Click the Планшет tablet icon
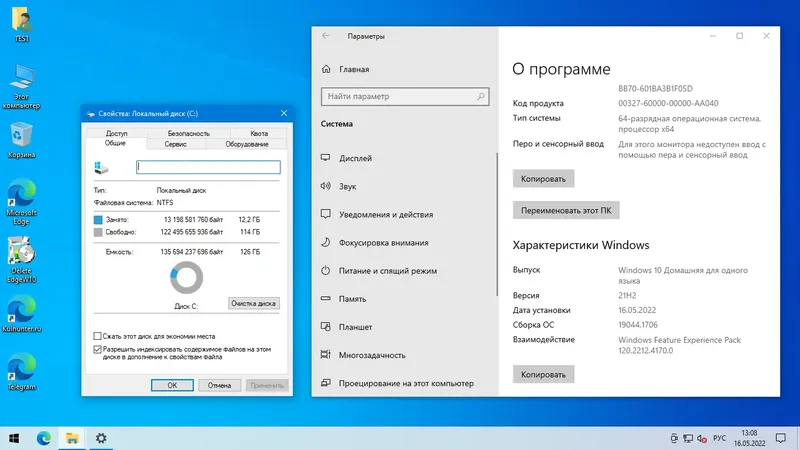The height and width of the screenshot is (450, 800). coord(326,327)
